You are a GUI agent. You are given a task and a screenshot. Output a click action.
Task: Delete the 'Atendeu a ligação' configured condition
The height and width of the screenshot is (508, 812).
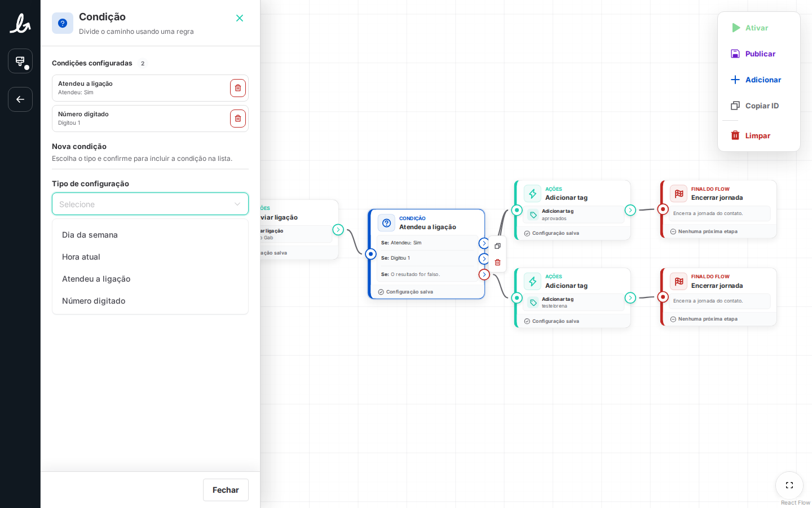tap(238, 88)
